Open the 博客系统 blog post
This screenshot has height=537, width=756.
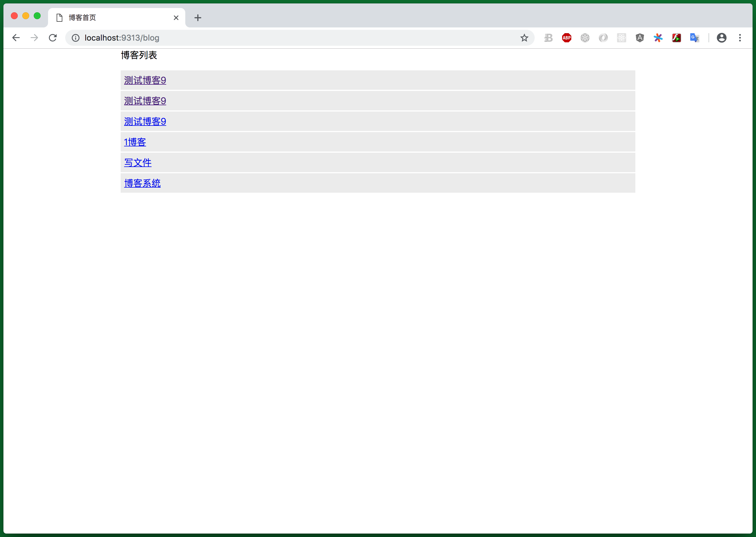point(142,183)
